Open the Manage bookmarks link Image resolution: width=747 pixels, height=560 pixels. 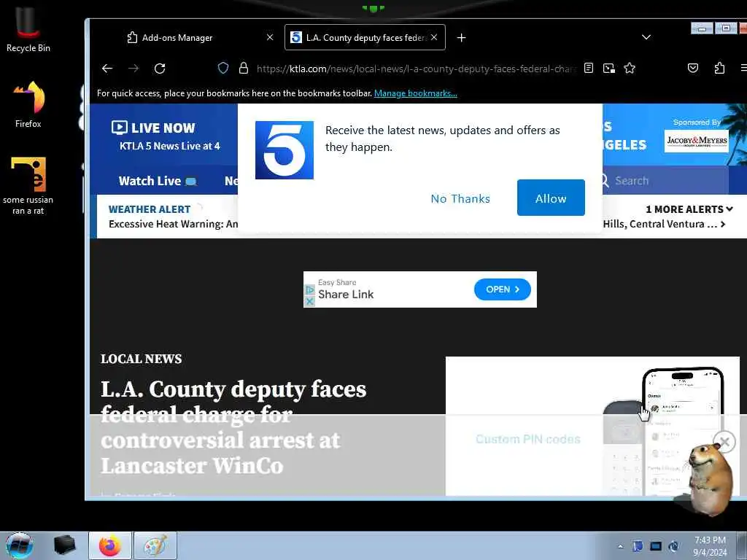(x=415, y=93)
